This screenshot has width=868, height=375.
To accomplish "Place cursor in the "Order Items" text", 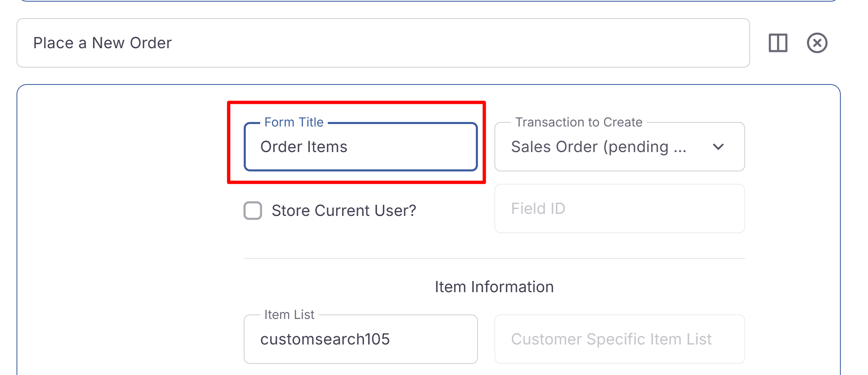I will click(303, 147).
